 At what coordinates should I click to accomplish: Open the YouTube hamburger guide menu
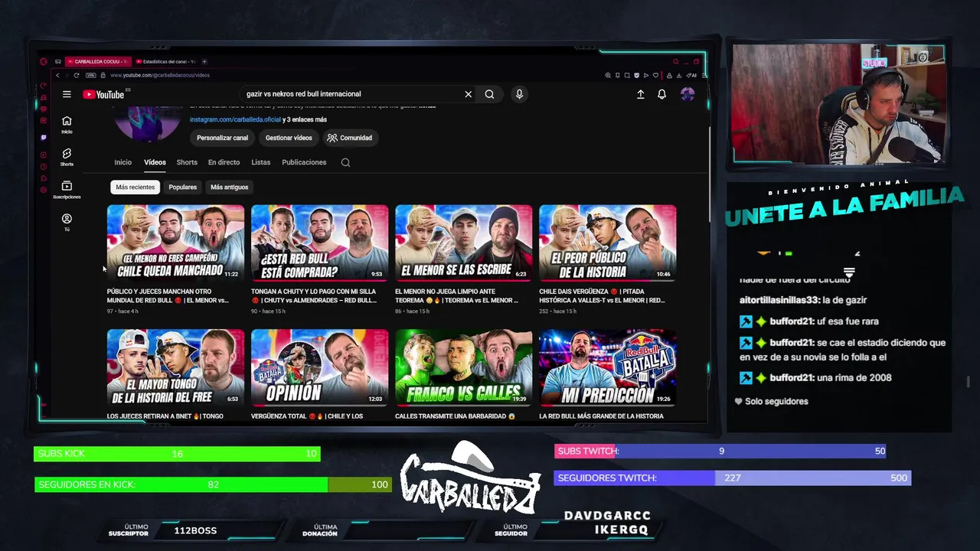tap(67, 94)
